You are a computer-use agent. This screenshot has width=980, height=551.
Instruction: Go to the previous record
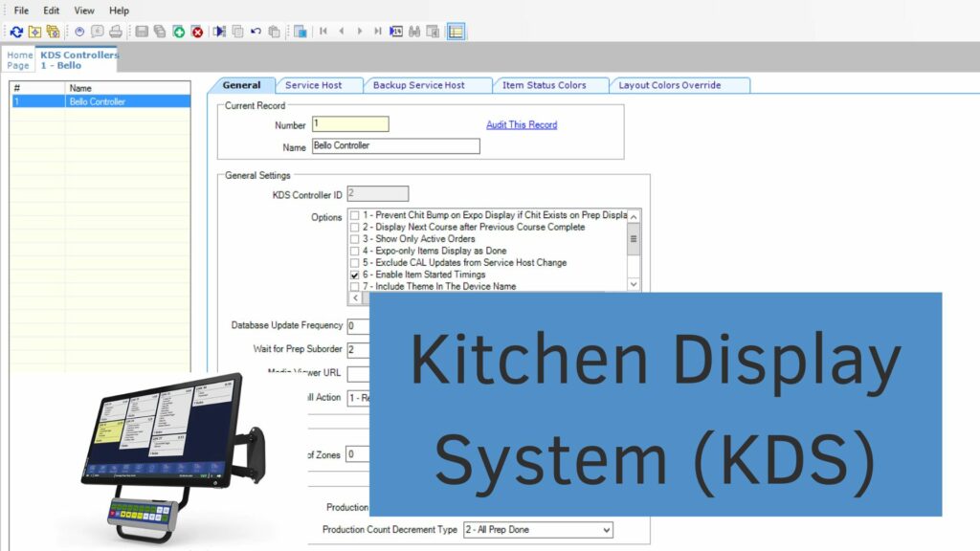(x=342, y=32)
